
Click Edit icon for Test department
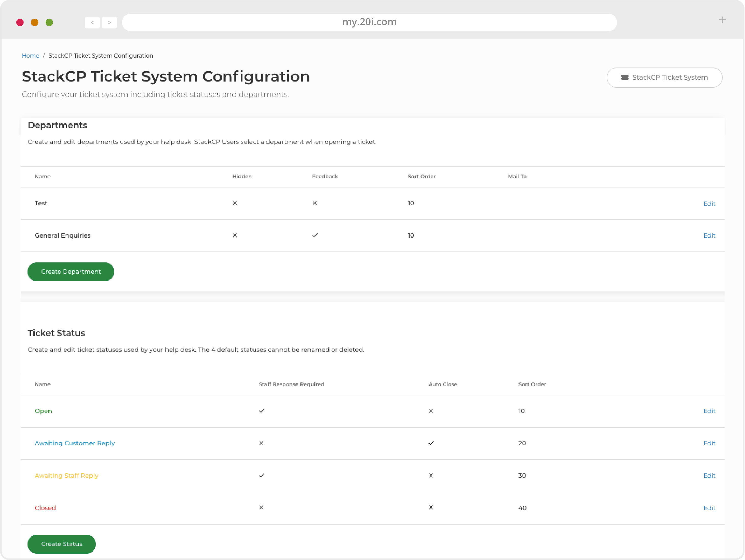pyautogui.click(x=709, y=203)
